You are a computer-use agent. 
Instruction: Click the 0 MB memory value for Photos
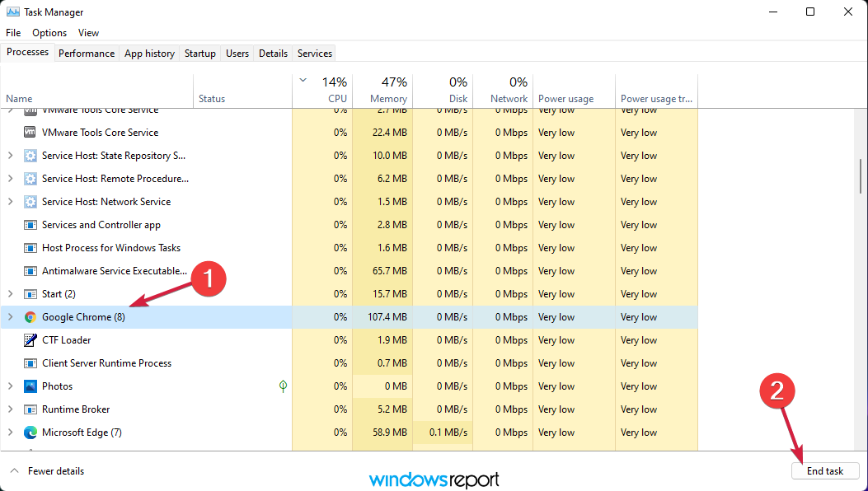point(396,386)
